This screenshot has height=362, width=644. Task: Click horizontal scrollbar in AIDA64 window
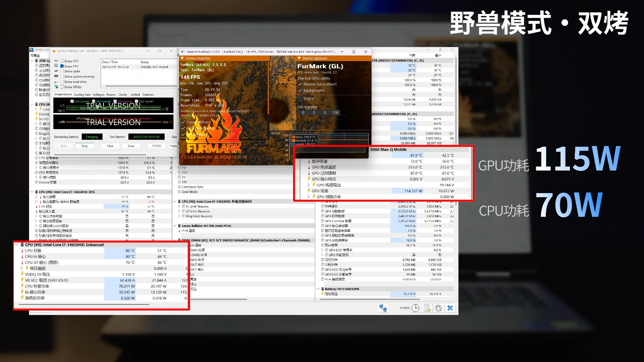[x=101, y=154]
